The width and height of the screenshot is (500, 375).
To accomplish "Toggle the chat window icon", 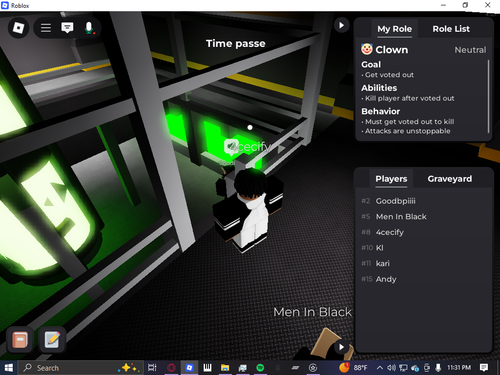I will pos(67,28).
